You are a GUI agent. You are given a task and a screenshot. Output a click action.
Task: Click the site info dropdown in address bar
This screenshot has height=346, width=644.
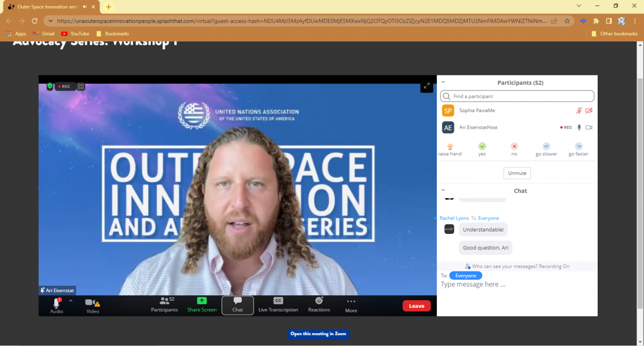[50, 21]
